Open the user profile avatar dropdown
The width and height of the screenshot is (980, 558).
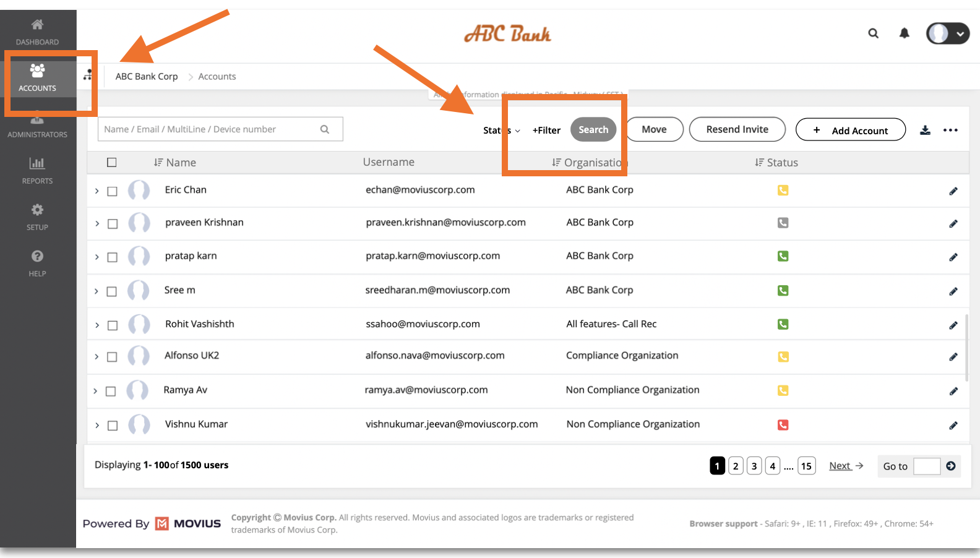tap(947, 33)
